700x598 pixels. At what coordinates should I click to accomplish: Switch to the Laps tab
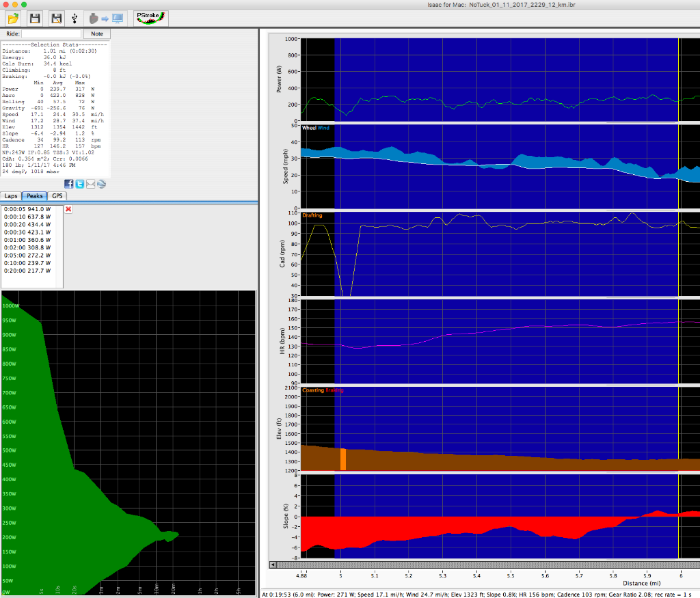pyautogui.click(x=11, y=196)
